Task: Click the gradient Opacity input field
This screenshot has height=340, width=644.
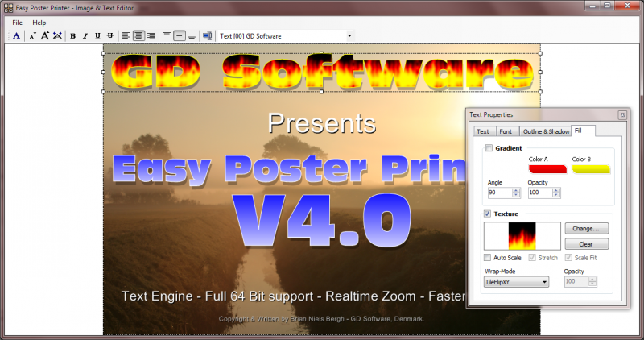Action: coord(540,193)
